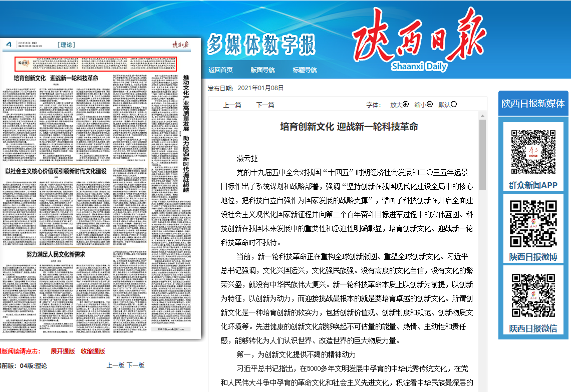Click the 放大 font enlarge plus icon
The height and width of the screenshot is (392, 571).
point(406,105)
